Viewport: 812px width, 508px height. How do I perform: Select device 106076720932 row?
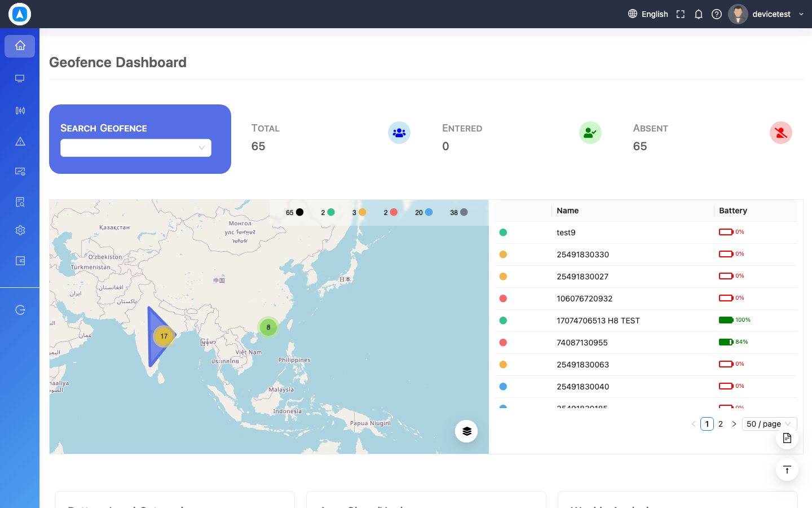click(646, 299)
